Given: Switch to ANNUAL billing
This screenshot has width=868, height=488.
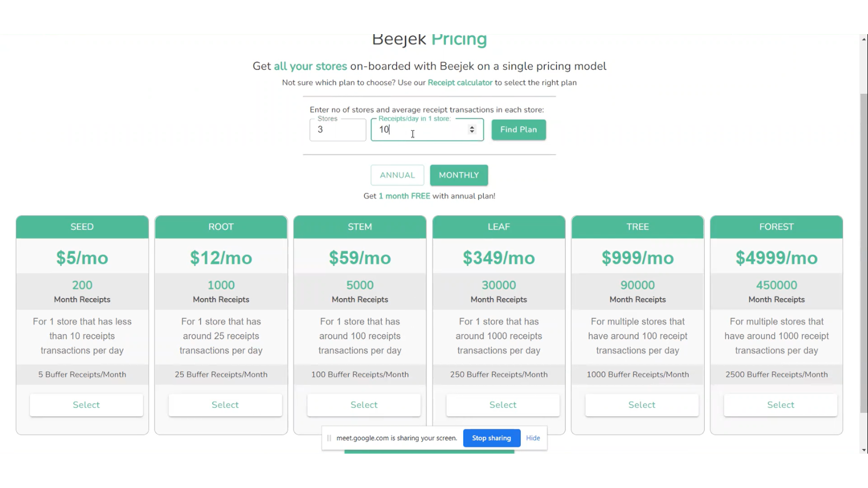Looking at the screenshot, I should pos(397,175).
